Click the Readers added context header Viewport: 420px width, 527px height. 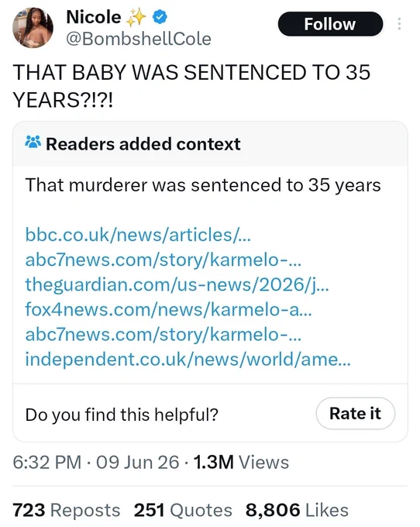tap(143, 144)
